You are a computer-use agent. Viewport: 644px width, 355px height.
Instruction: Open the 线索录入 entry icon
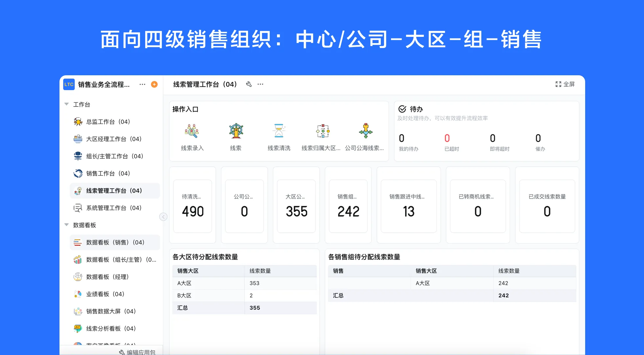[x=192, y=131]
